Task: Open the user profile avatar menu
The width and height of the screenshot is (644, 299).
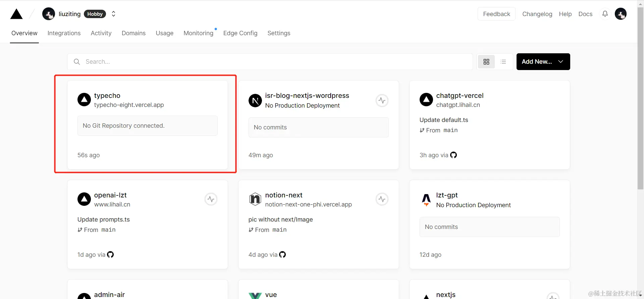Action: (621, 14)
